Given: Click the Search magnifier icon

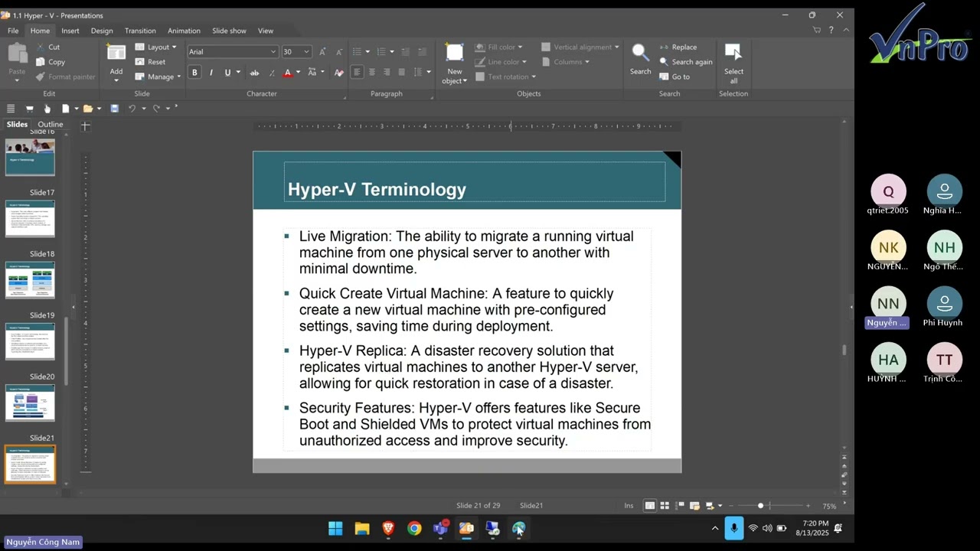Looking at the screenshot, I should click(x=640, y=53).
